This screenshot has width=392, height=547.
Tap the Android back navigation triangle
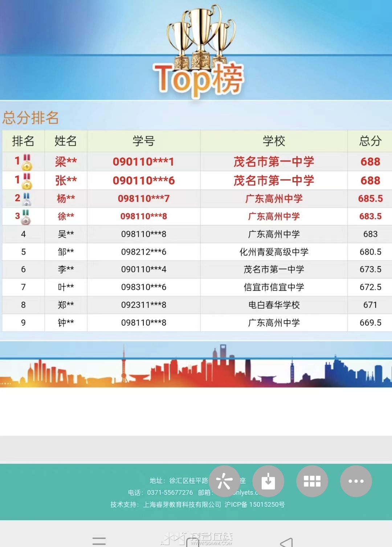tap(287, 542)
